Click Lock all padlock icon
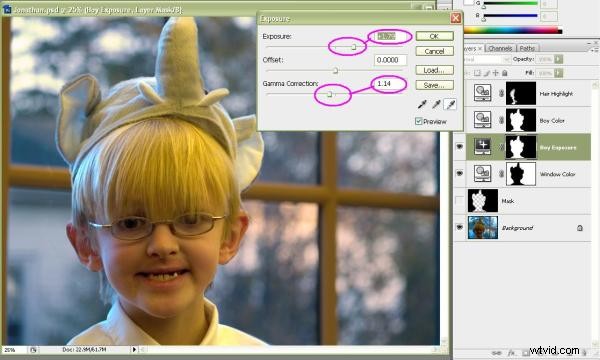This screenshot has height=360, width=600. point(505,73)
